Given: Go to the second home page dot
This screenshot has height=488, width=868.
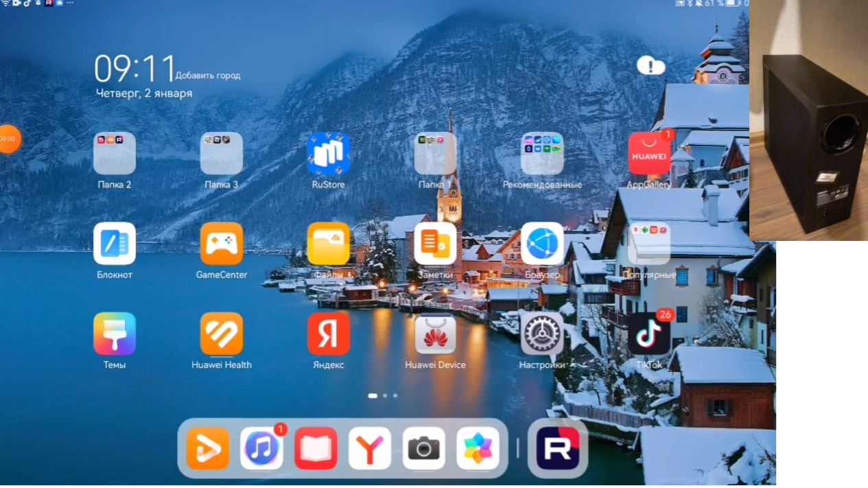Looking at the screenshot, I should click(x=385, y=395).
